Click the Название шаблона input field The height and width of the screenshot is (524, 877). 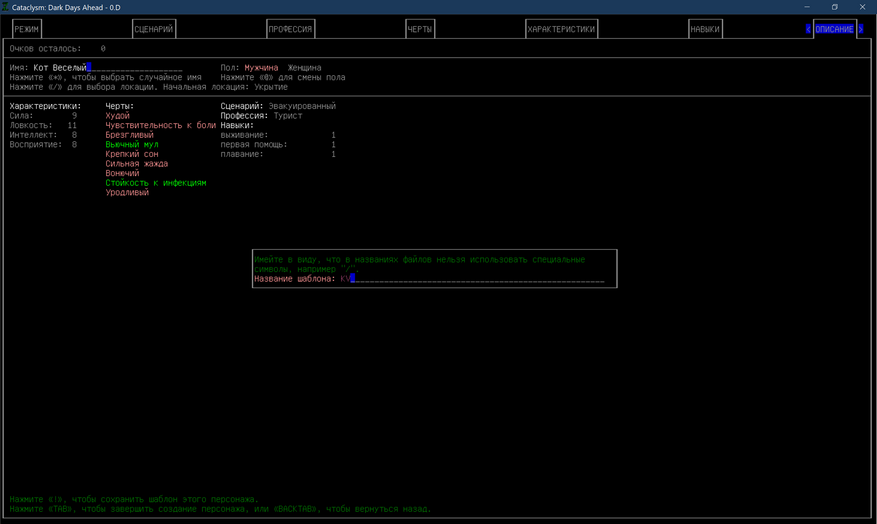tap(472, 278)
